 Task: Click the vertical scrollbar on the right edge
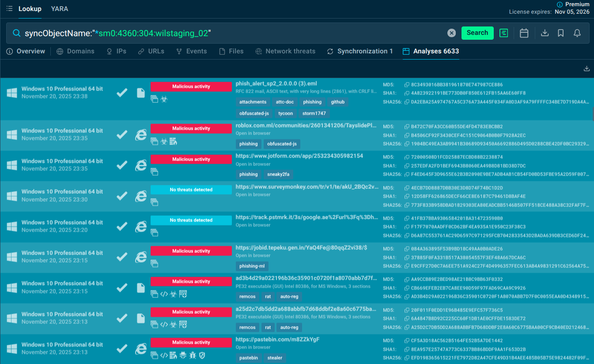click(x=592, y=113)
